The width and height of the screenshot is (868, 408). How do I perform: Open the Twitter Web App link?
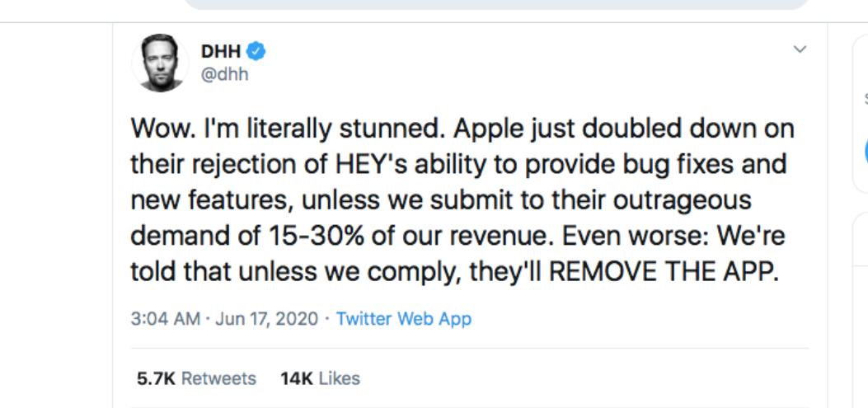pos(404,319)
